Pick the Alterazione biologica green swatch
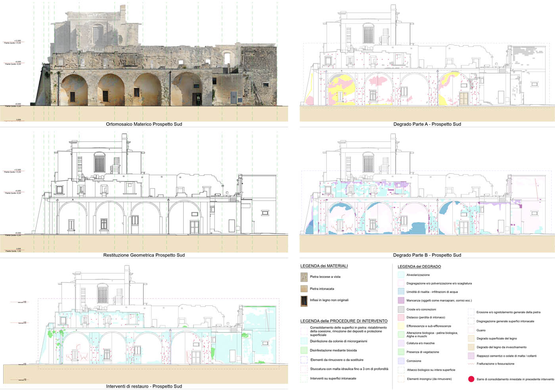 [401, 334]
